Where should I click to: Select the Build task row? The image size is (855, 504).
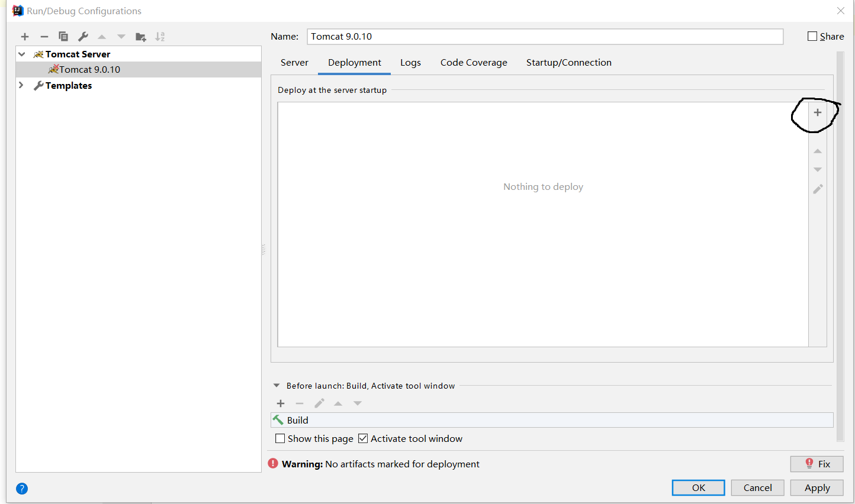click(552, 420)
